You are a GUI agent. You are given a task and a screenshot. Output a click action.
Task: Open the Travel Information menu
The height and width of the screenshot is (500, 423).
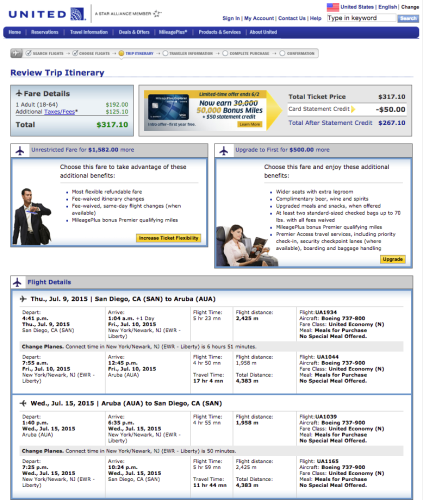click(89, 32)
